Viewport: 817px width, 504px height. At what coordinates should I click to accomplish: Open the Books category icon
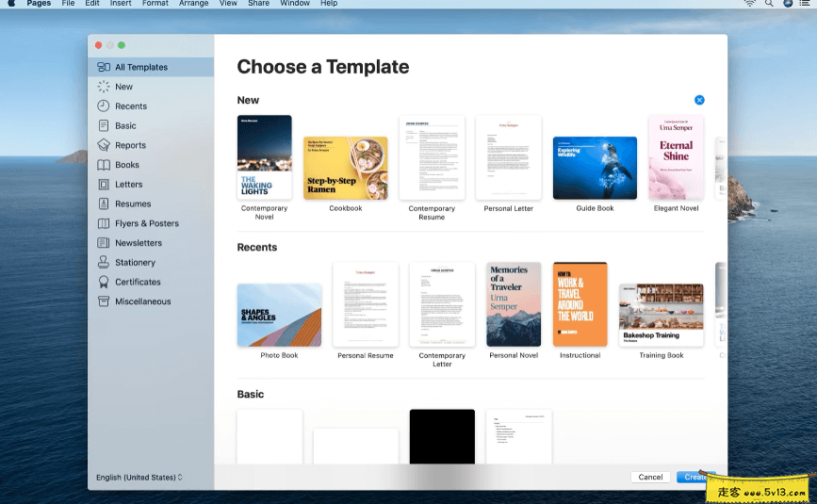(104, 165)
